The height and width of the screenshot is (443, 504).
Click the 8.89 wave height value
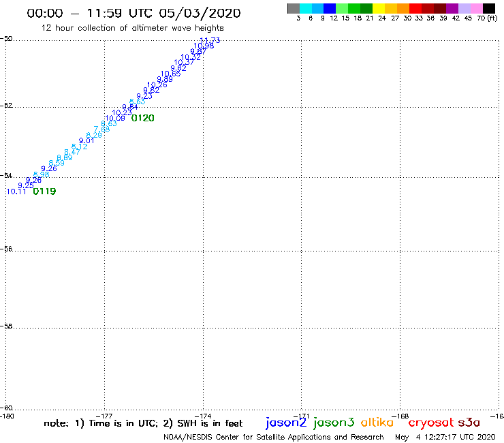[x=65, y=157]
